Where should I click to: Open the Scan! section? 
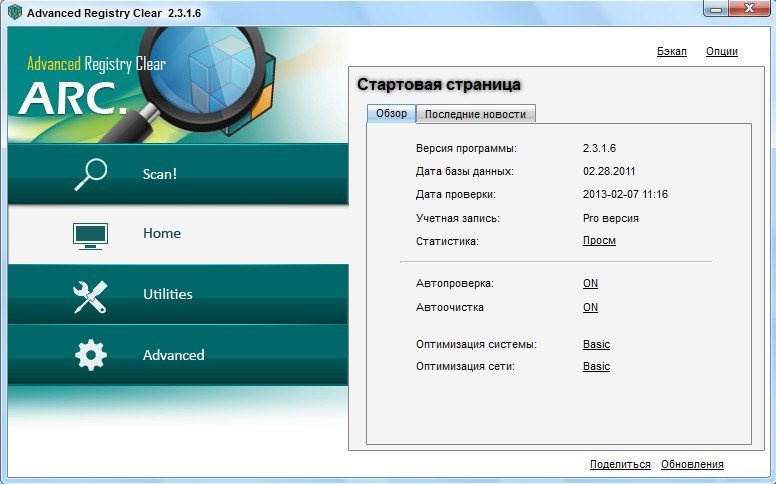click(x=178, y=174)
